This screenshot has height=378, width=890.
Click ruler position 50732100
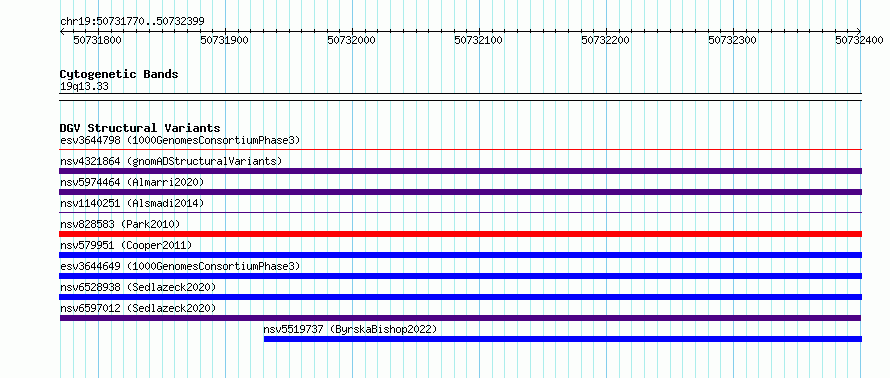[x=479, y=41]
